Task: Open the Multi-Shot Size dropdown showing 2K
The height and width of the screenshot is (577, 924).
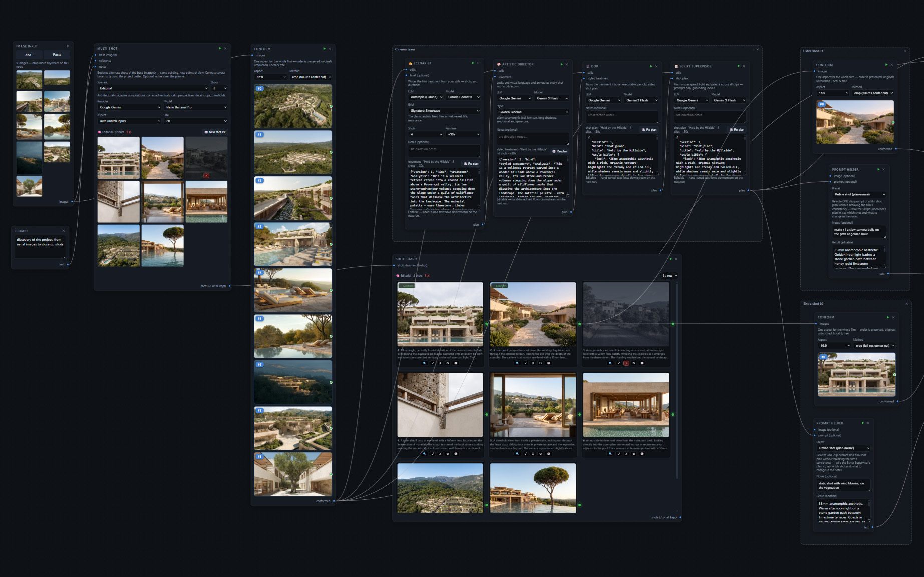Action: pyautogui.click(x=196, y=121)
